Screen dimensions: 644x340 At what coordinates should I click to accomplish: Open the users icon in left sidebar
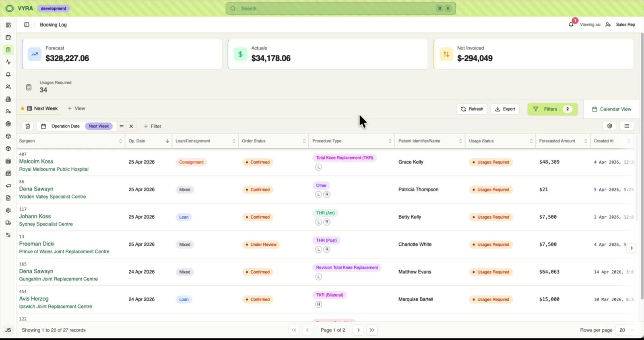[x=8, y=87]
